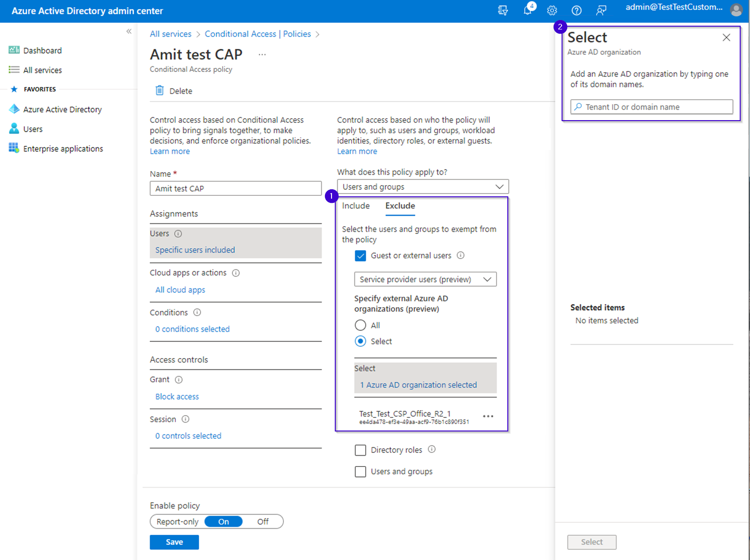Open notifications bell icon

pos(528,10)
